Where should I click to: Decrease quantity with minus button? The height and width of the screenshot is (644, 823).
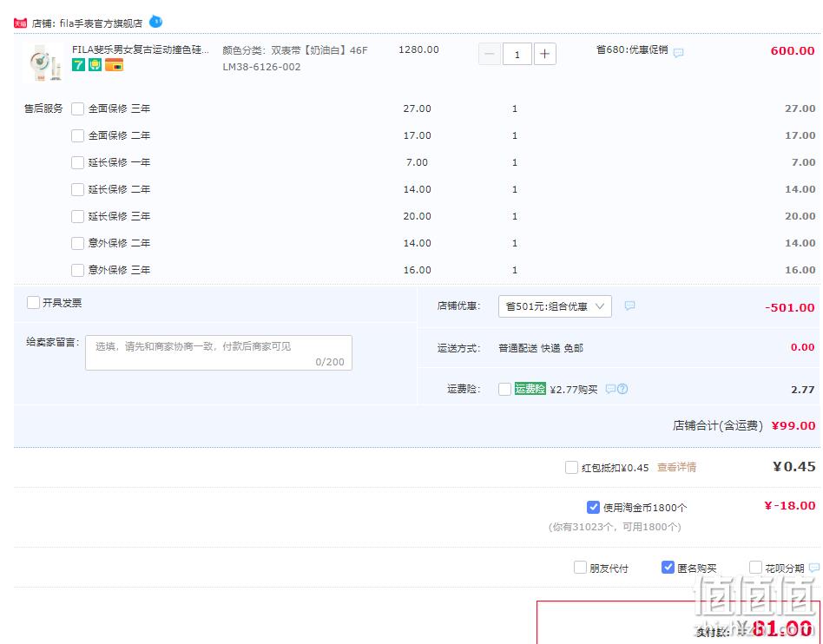489,54
